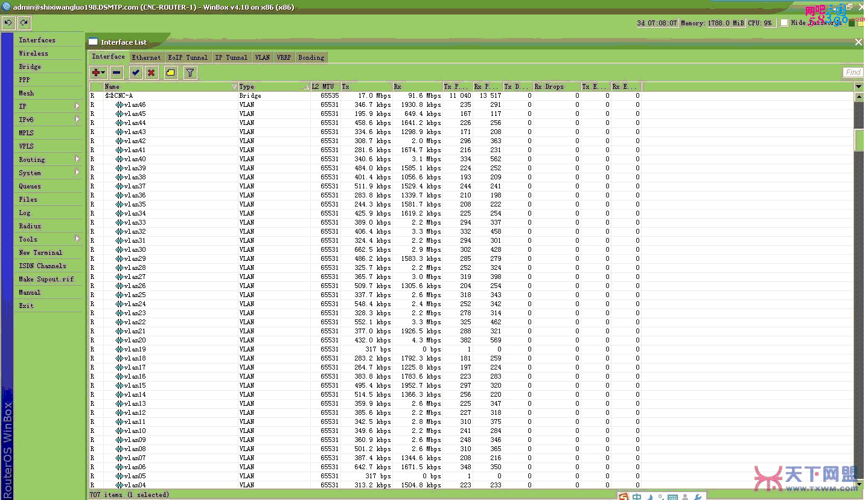Click the input method keyboard tray icon

point(672,497)
